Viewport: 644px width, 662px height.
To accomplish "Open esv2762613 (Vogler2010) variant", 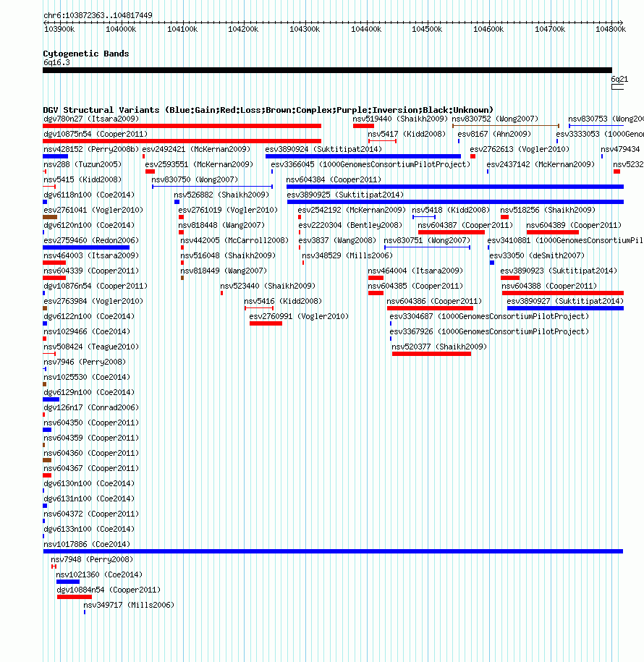I will point(520,150).
